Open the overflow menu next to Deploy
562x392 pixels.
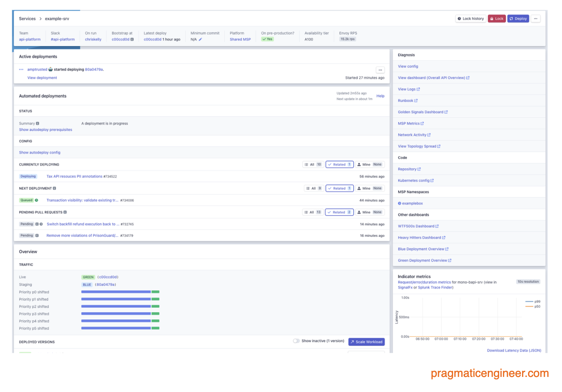click(x=535, y=18)
